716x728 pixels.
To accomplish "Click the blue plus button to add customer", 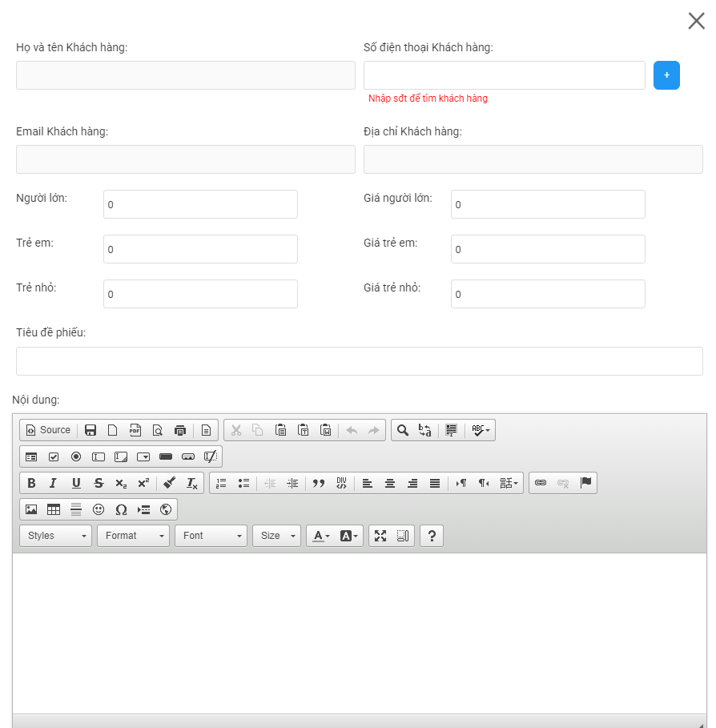I will 666,75.
